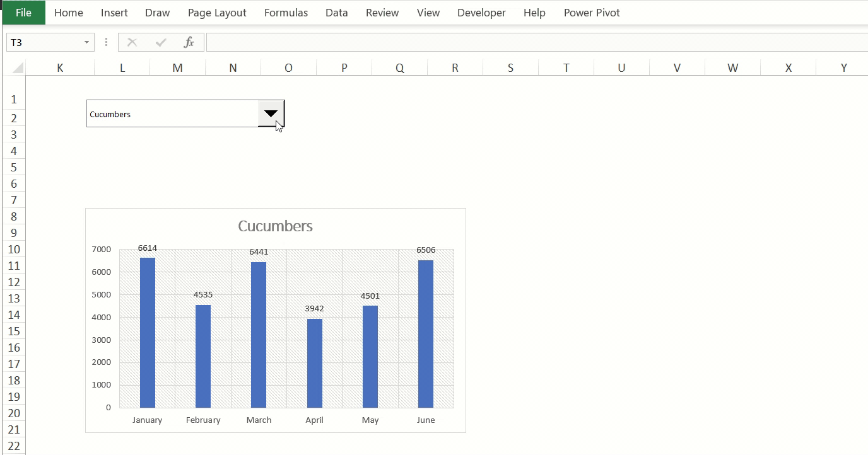
Task: Select the January bar in chart
Action: tap(148, 333)
